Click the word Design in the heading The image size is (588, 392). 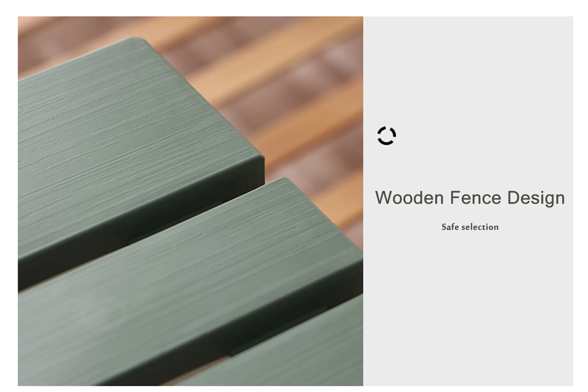point(536,198)
